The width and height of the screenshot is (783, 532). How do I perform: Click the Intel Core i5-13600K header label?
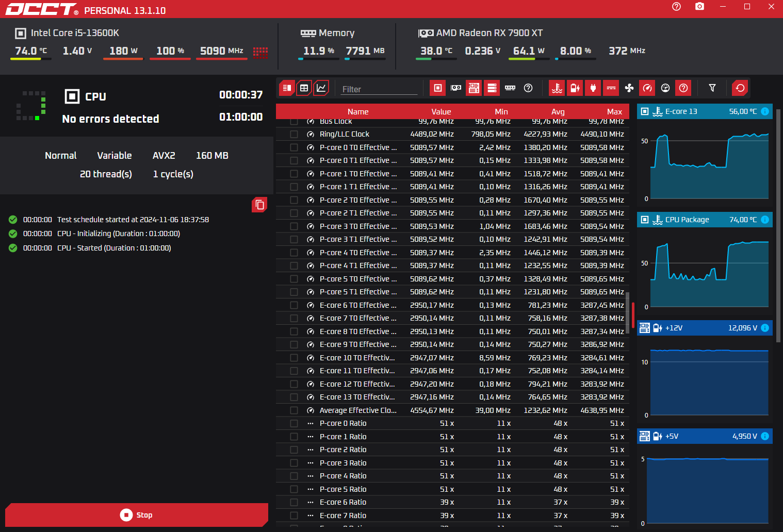(x=75, y=33)
